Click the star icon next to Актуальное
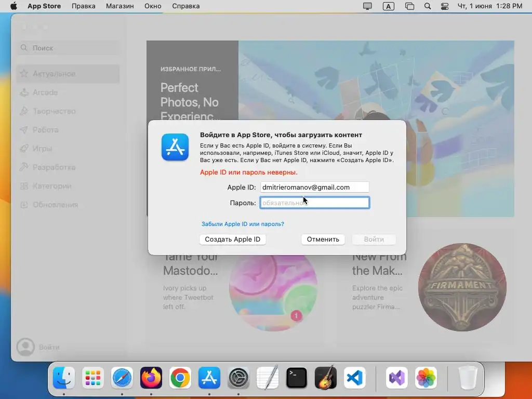Screen dimensions: 532x399 pyautogui.click(x=24, y=73)
